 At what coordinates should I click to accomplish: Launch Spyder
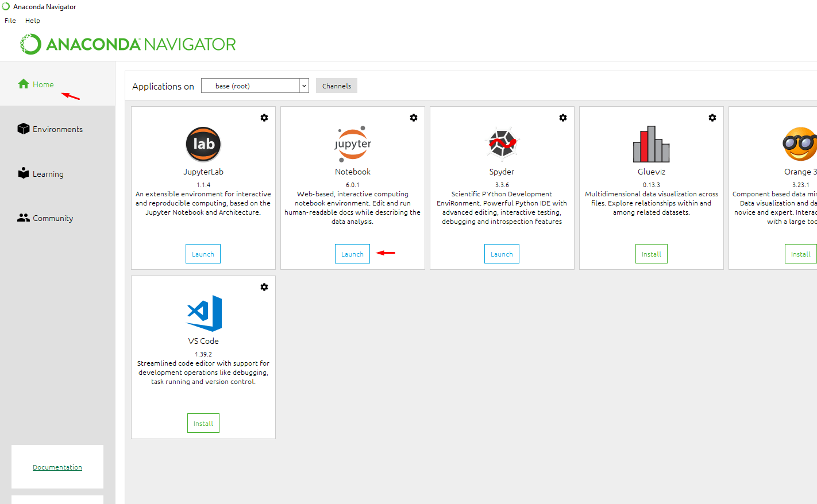pyautogui.click(x=502, y=254)
